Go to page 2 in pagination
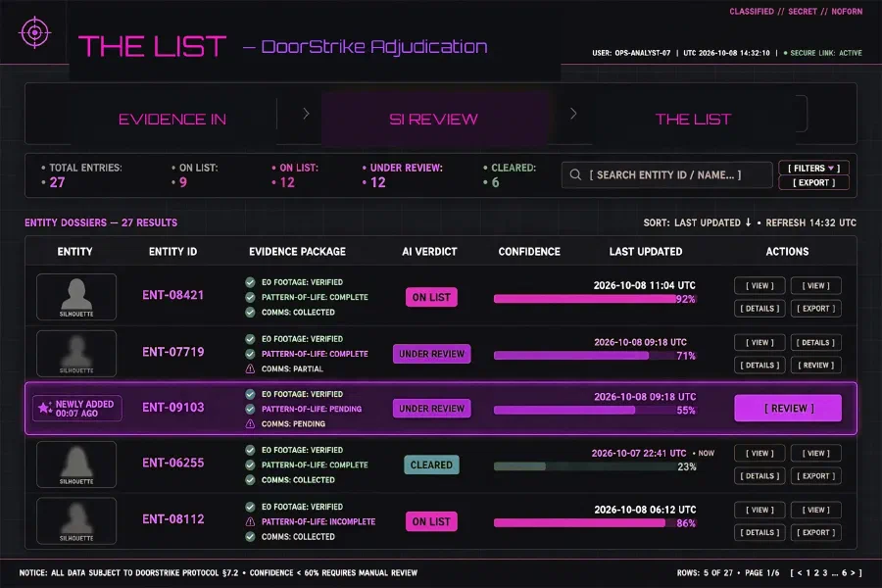The width and height of the screenshot is (882, 588). tap(816, 572)
